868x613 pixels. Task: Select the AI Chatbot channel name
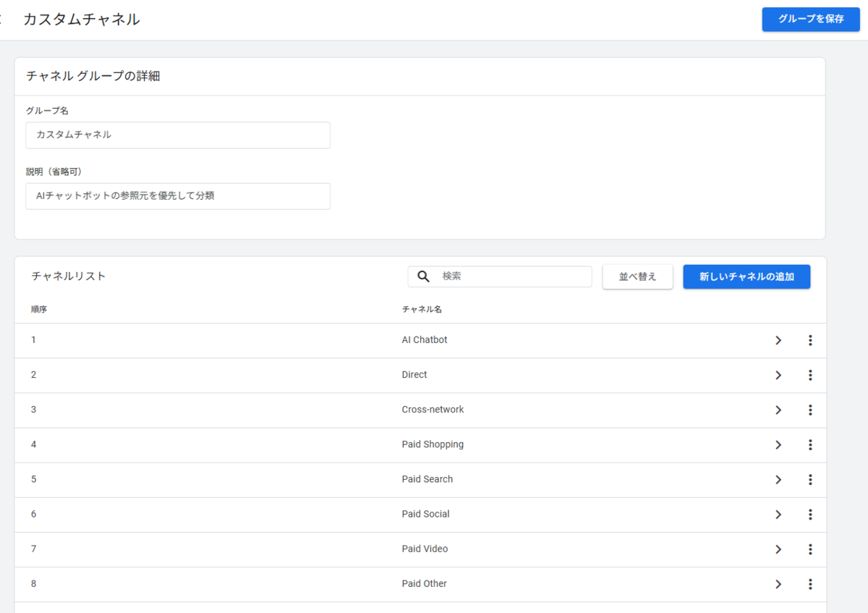[x=425, y=339]
